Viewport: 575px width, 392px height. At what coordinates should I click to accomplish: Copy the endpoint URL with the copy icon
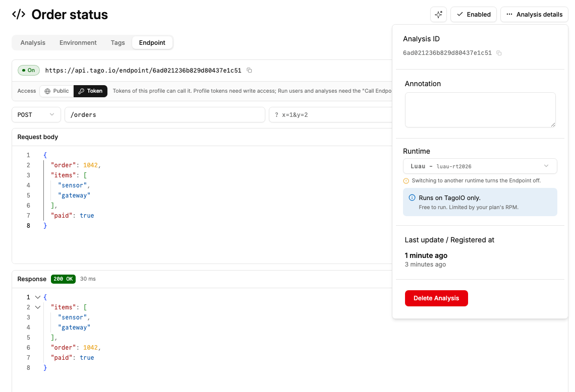tap(249, 70)
